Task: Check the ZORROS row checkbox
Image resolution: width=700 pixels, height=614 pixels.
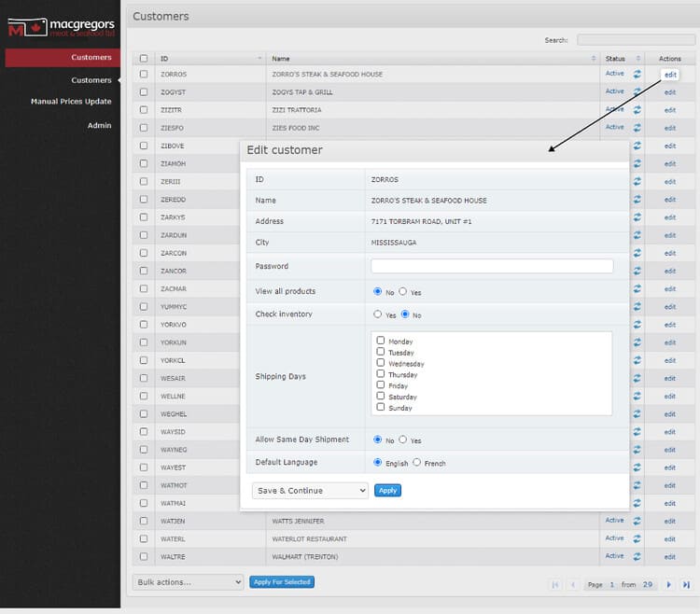Action: [144, 74]
